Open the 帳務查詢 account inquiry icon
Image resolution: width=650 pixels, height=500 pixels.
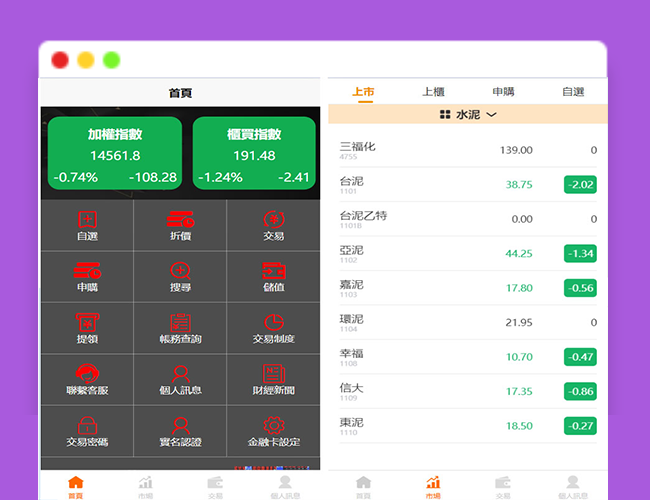click(x=180, y=323)
